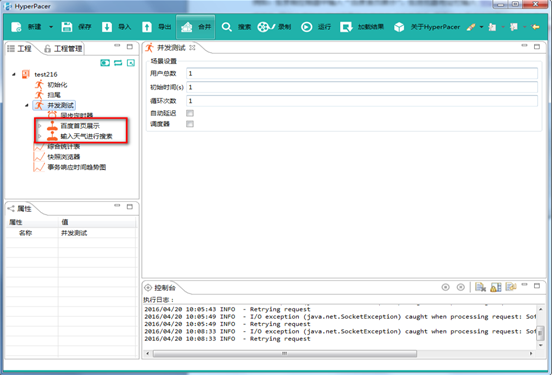
Task: Open the 事务响应时间趋势图 chart node
Action: click(77, 167)
